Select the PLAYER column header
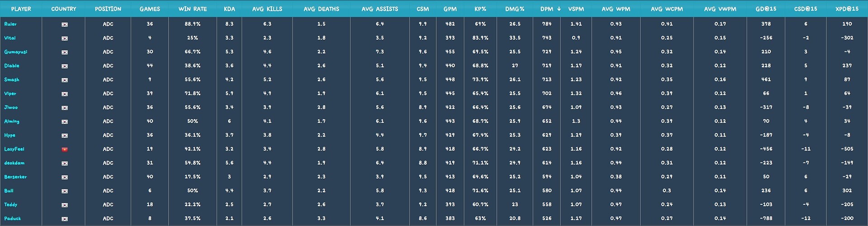The height and width of the screenshot is (226, 868). tap(21, 9)
